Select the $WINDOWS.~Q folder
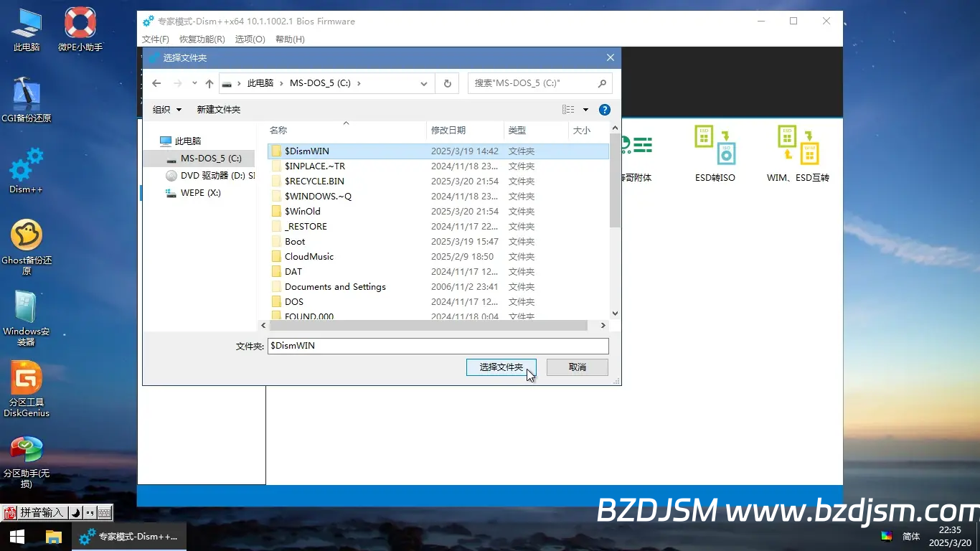This screenshot has height=551, width=980. click(x=438, y=197)
